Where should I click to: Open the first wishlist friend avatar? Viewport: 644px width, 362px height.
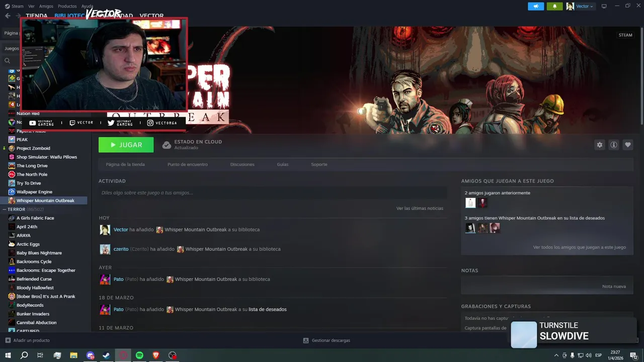click(x=470, y=228)
